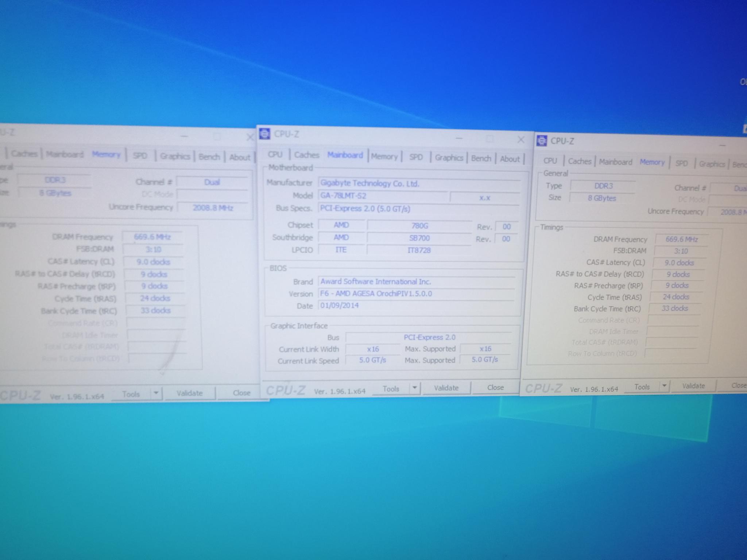Click Channel # value Dual in left window

coord(212,182)
